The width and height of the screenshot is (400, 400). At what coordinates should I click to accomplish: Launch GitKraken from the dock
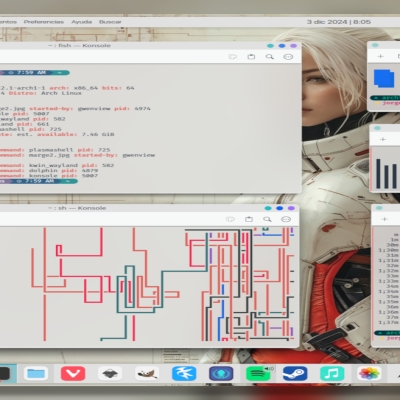pyautogui.click(x=221, y=374)
